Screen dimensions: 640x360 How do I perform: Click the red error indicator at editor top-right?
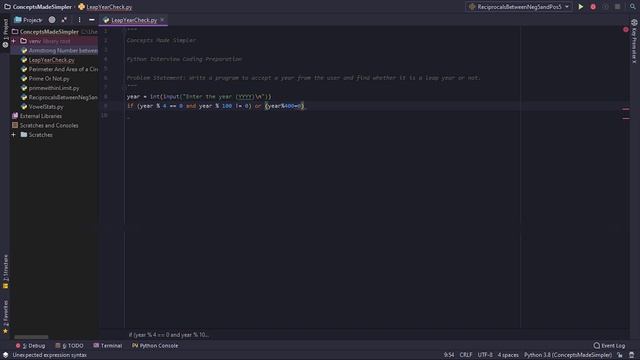625,30
